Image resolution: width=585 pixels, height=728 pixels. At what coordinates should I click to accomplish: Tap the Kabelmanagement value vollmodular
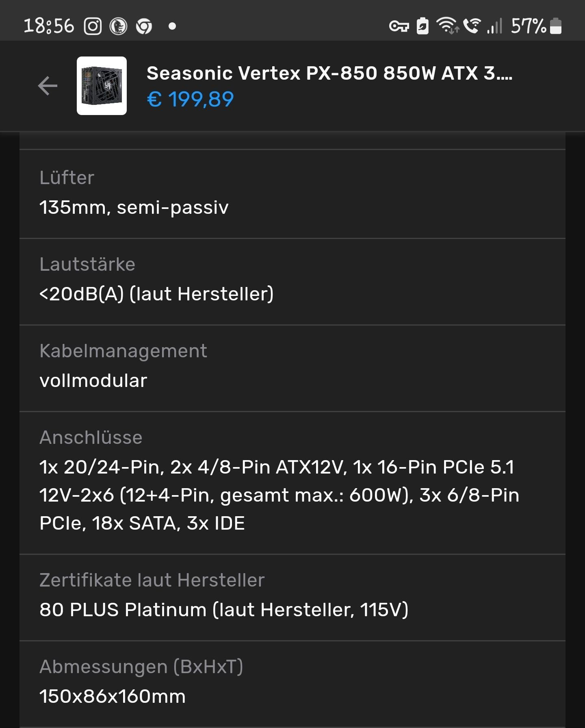(x=93, y=381)
